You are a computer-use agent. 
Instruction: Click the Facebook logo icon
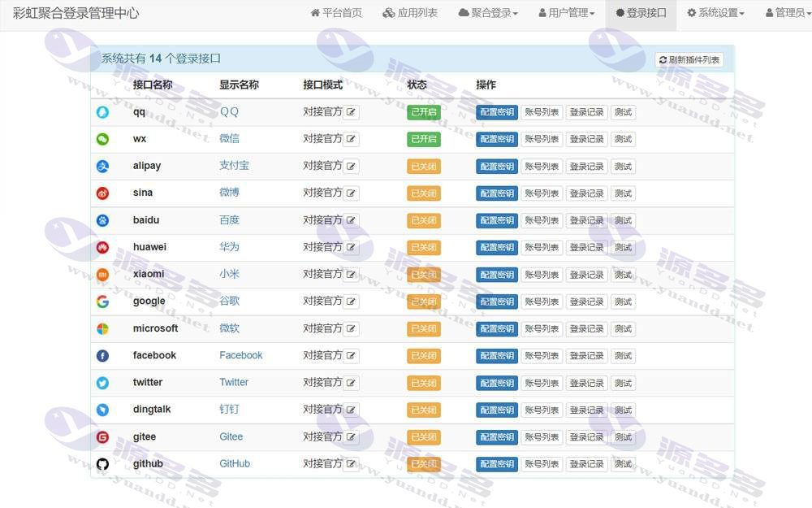click(x=102, y=356)
